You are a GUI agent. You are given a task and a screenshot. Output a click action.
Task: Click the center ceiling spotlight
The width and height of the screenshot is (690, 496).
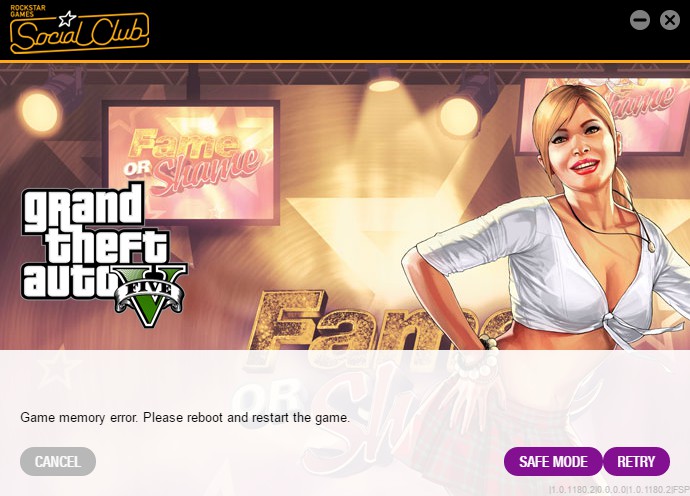(x=384, y=83)
